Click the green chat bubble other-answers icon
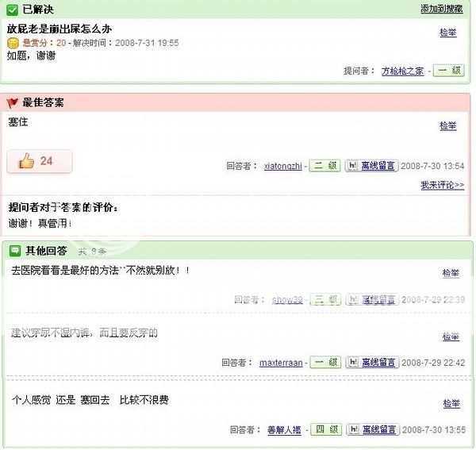This screenshot has height=450, width=476. click(15, 251)
